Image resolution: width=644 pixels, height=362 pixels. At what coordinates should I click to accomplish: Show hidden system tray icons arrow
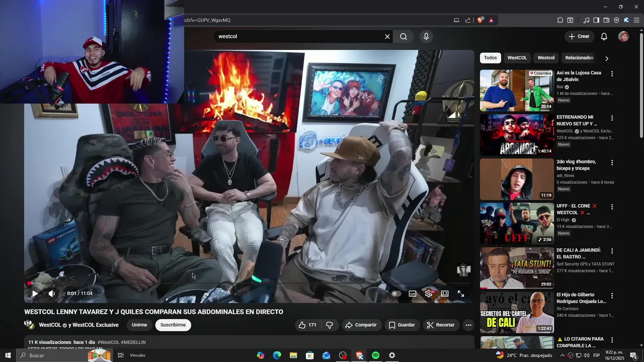[562, 355]
